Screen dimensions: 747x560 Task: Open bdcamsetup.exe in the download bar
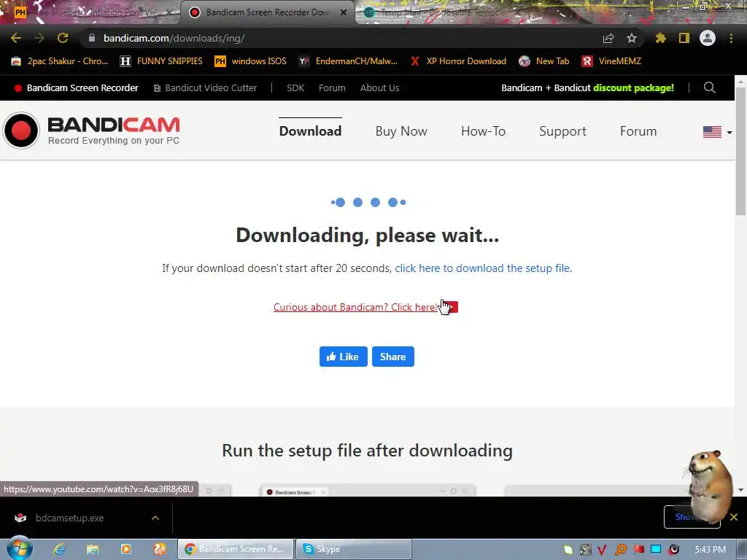pyautogui.click(x=69, y=518)
